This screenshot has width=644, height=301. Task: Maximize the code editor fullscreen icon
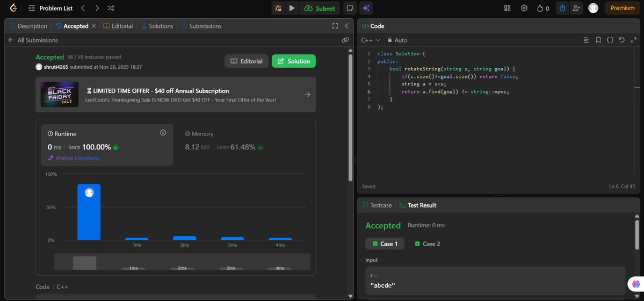[633, 40]
